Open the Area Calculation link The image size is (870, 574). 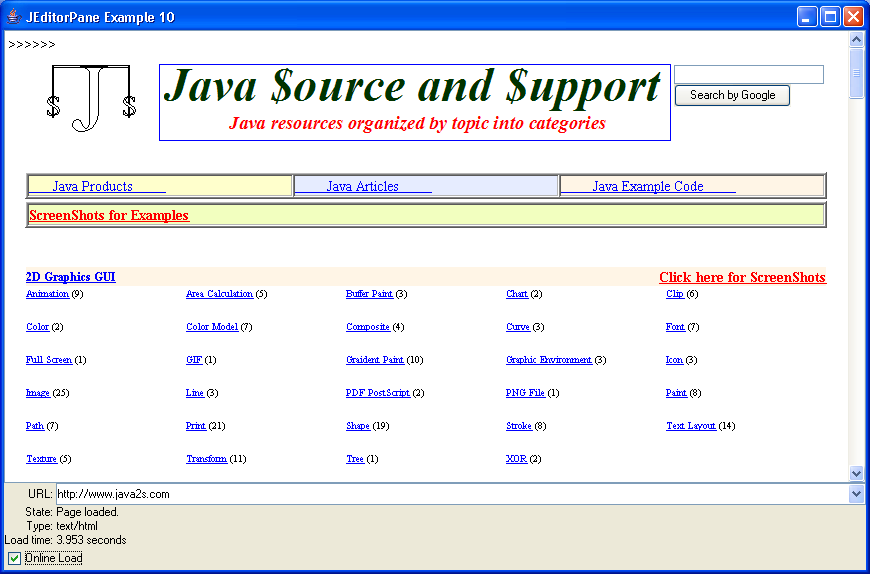pyautogui.click(x=219, y=294)
